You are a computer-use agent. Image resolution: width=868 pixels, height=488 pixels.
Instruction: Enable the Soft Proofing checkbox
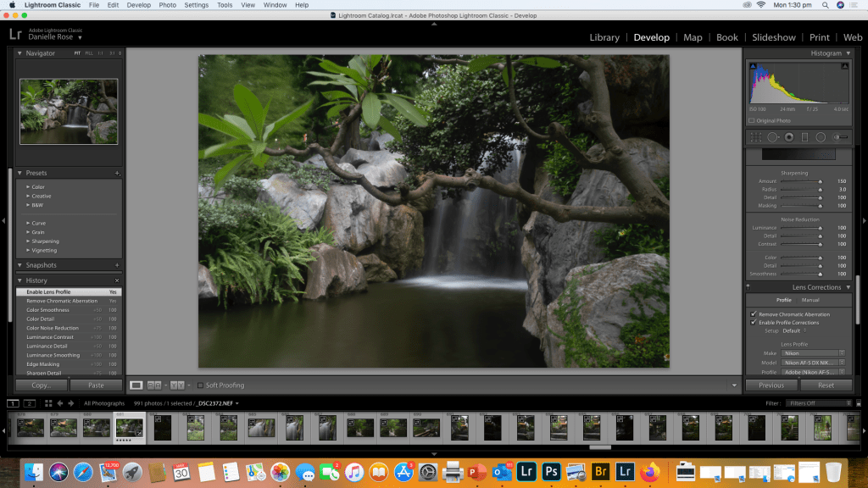(x=200, y=385)
